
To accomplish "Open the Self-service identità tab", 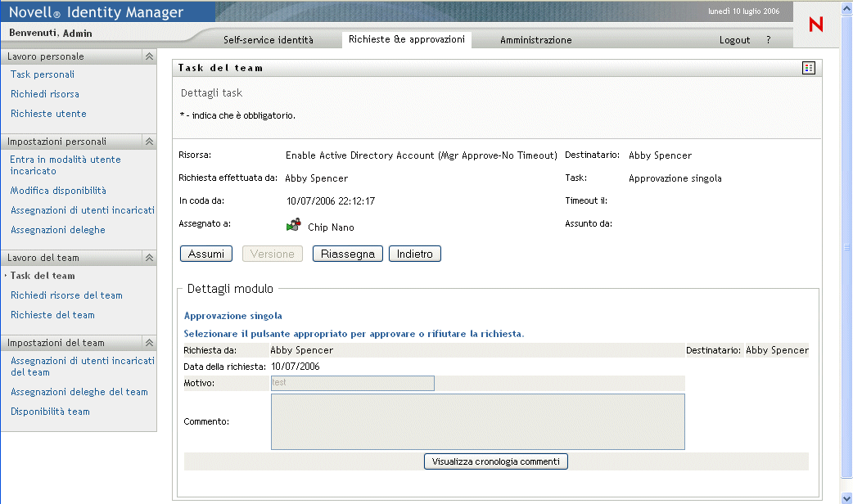I will pyautogui.click(x=269, y=40).
